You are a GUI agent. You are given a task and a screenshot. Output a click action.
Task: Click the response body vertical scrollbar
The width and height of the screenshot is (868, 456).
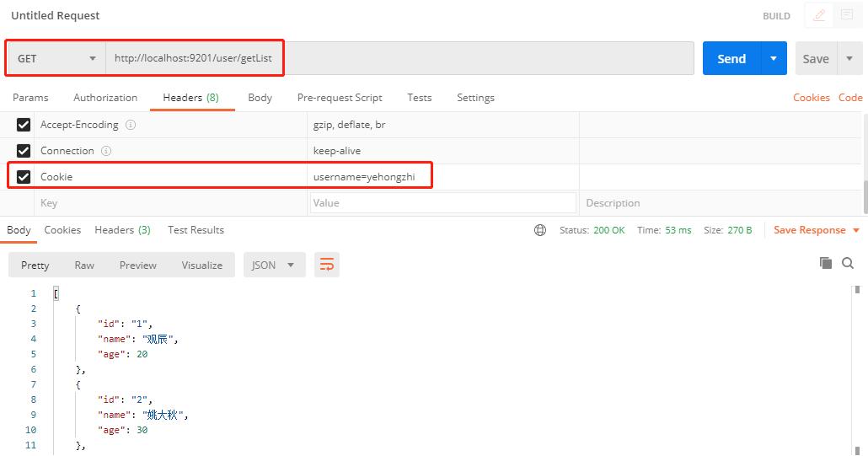[x=857, y=370]
